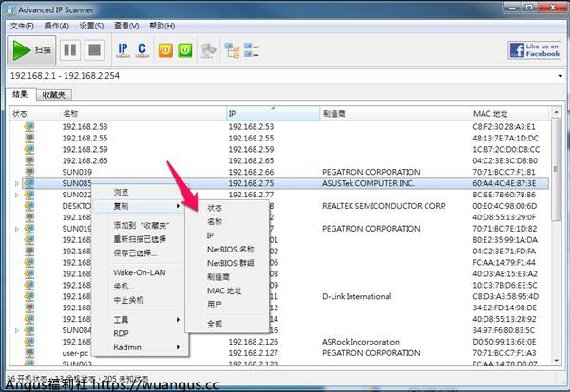Start scanning with the green play button
570x392 pixels.
coord(31,50)
